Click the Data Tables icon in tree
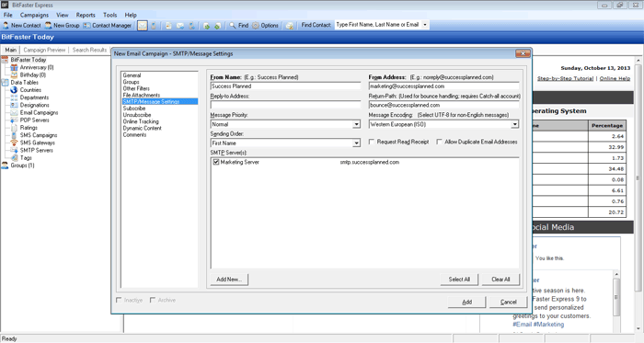This screenshot has height=343, width=644. point(5,83)
